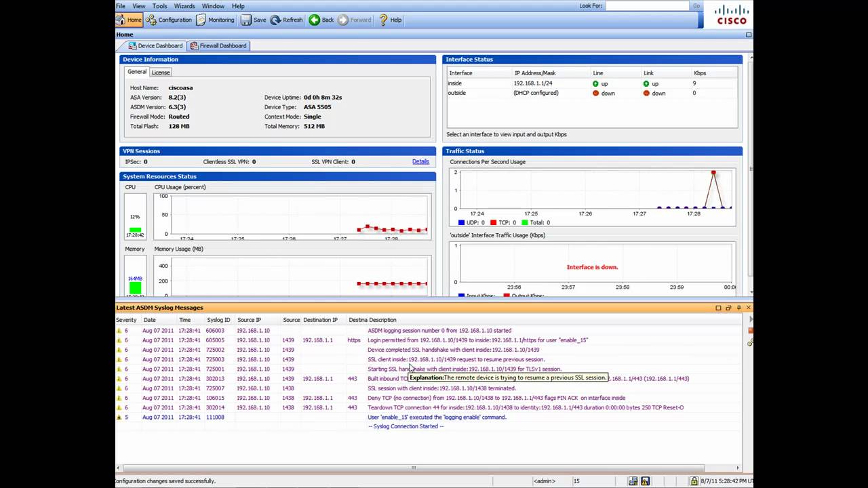Click warning icon of syslog 725003 row
The image size is (868, 488).
pos(119,359)
